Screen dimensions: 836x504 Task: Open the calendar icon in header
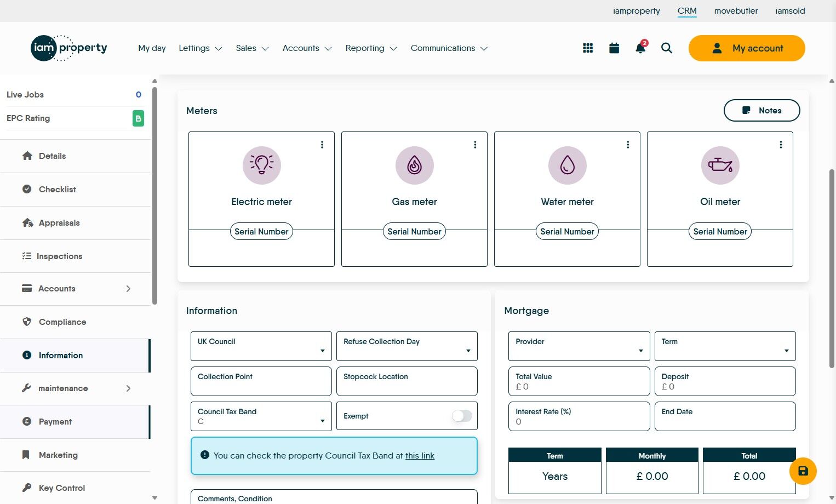pyautogui.click(x=614, y=48)
